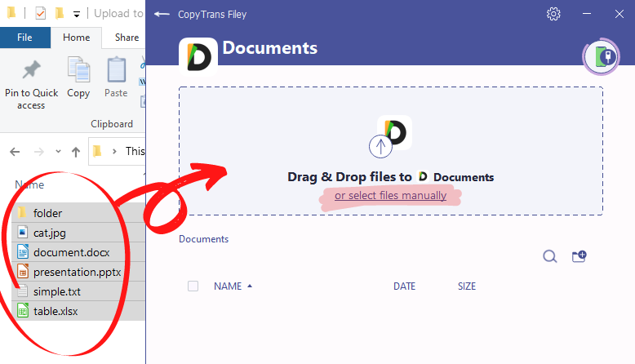
Task: Click upload arrow icon in drop zone
Action: (380, 146)
